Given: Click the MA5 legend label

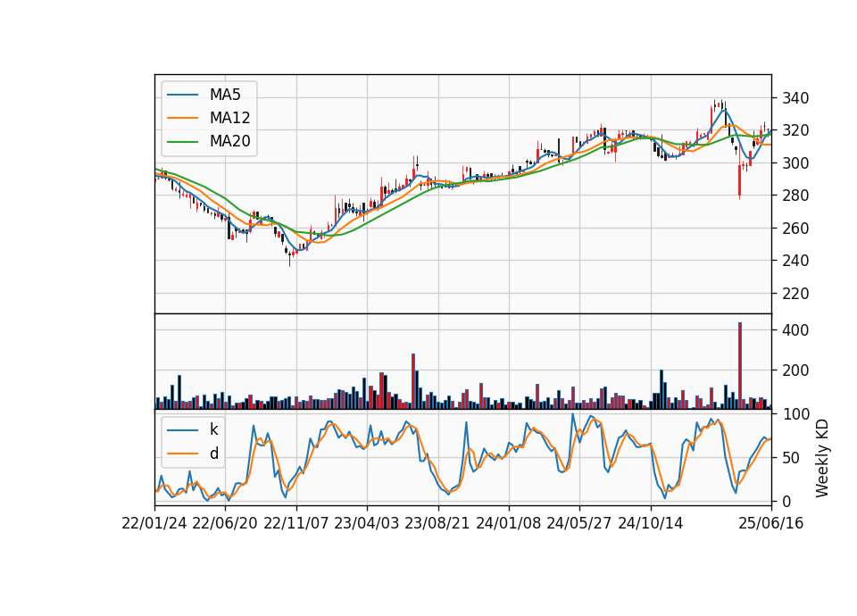Looking at the screenshot, I should [x=225, y=95].
